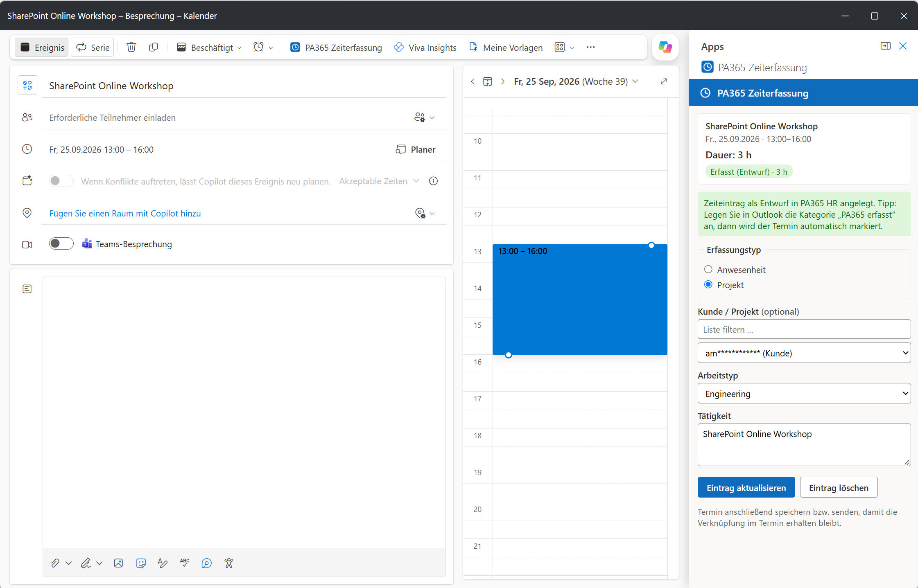
Task: Click the message body text area
Action: point(244,412)
